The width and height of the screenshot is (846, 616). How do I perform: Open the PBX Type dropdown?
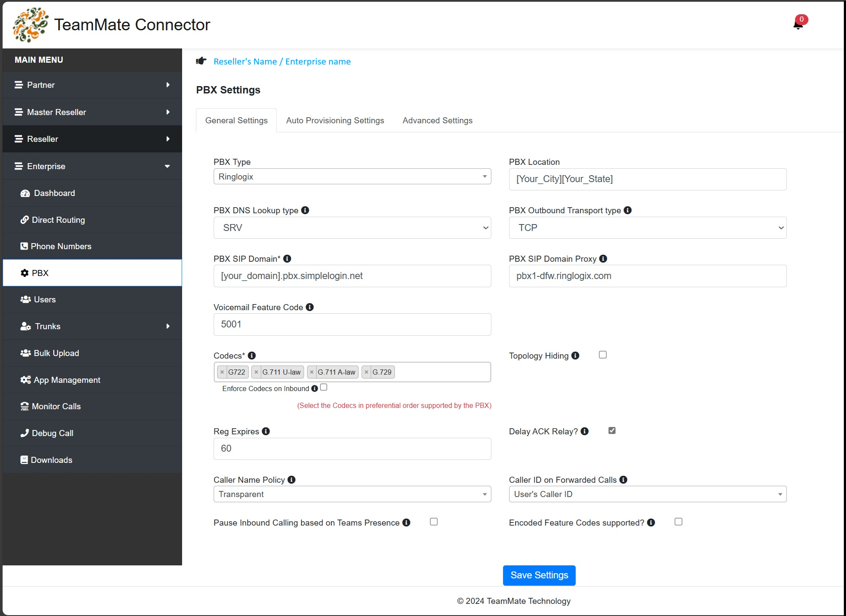coord(352,176)
